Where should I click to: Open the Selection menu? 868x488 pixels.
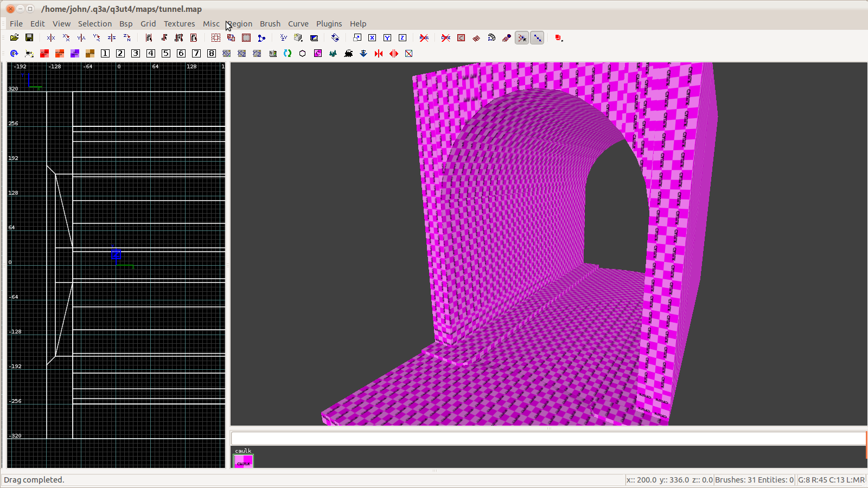click(x=94, y=24)
